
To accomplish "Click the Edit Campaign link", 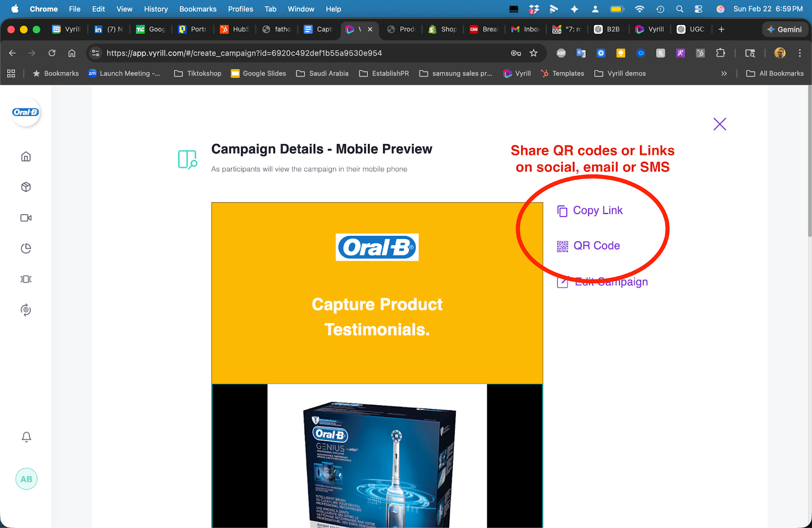I will tap(611, 282).
